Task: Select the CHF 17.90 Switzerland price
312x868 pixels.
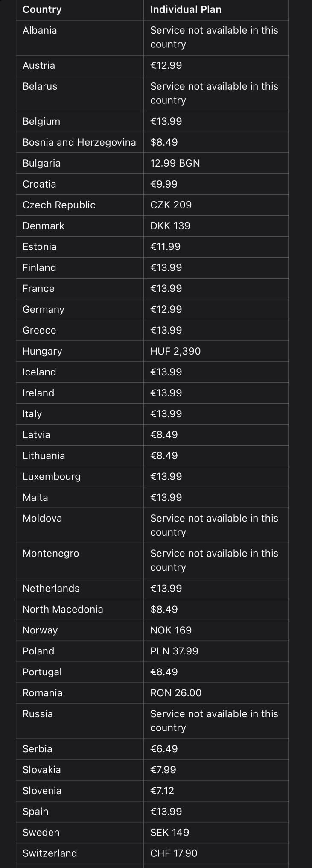Action: coord(174,853)
